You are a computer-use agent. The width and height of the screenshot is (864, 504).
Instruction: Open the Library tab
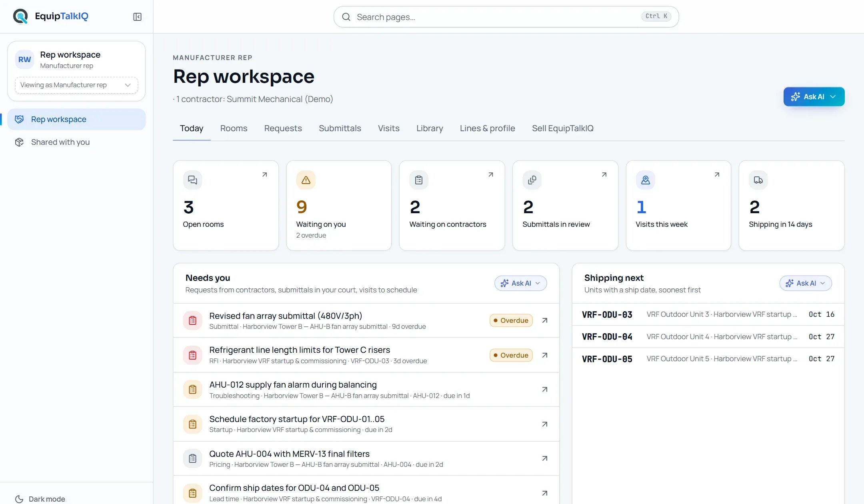430,128
